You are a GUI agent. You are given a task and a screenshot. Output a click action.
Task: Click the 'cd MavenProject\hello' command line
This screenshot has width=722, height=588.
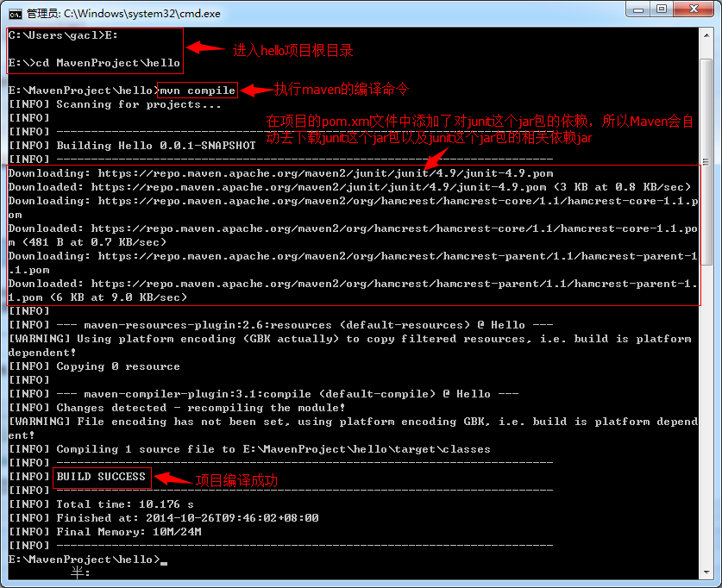coord(94,63)
